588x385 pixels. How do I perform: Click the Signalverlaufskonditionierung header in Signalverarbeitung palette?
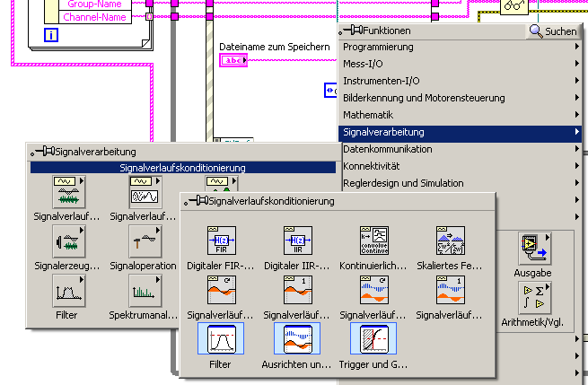(x=183, y=168)
